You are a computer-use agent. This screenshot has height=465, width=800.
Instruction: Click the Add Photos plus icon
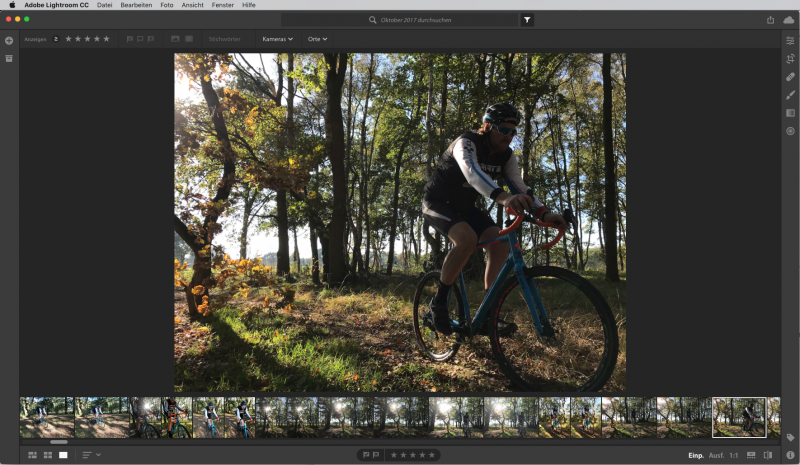click(x=9, y=40)
